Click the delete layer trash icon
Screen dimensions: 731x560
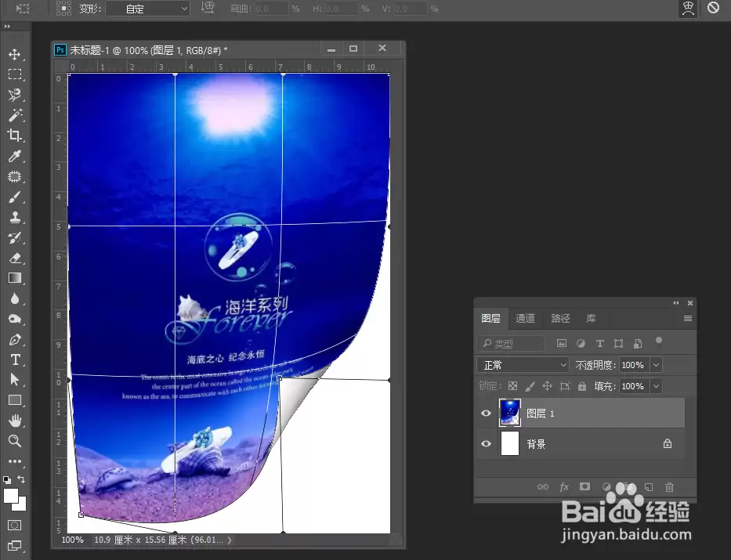pos(669,487)
